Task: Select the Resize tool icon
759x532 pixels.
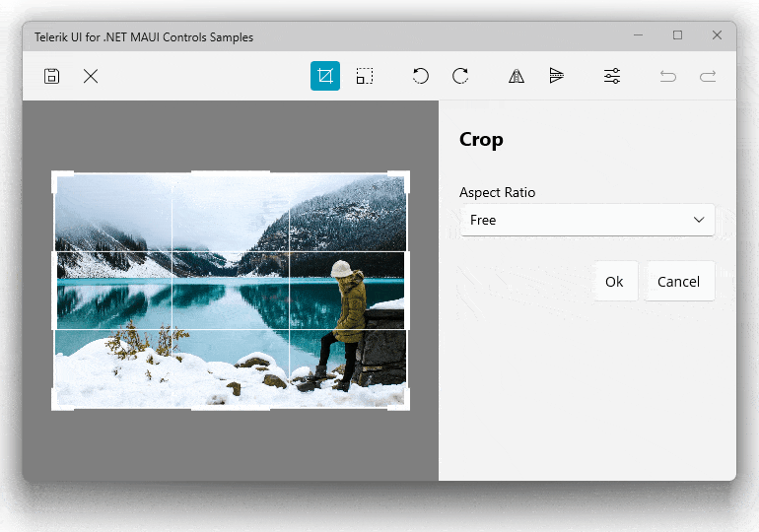Action: coord(365,76)
